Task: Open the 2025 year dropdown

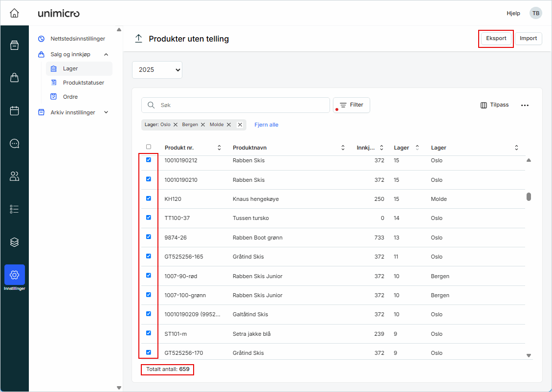Action: pyautogui.click(x=157, y=70)
